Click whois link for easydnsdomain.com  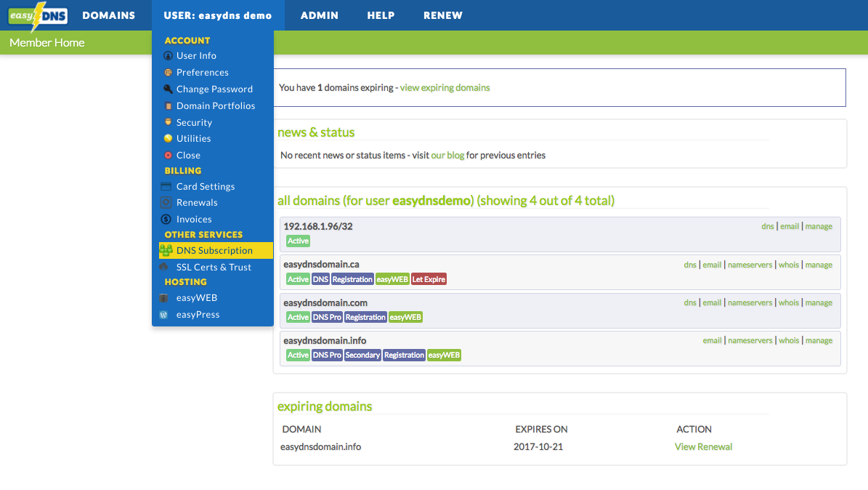pos(788,302)
